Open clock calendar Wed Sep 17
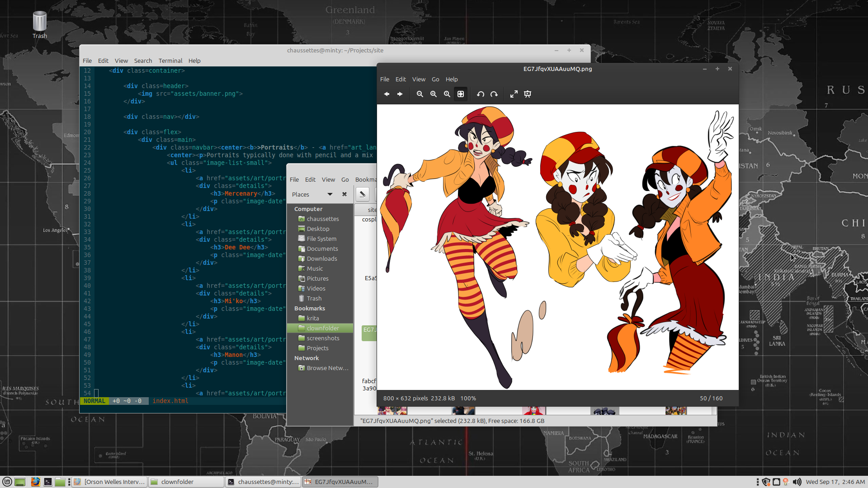This screenshot has height=488, width=868. click(x=835, y=482)
